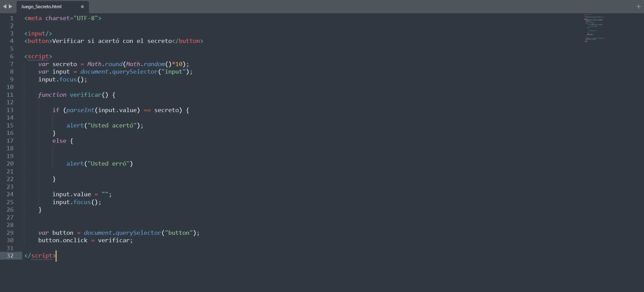Click highlighted line number 32
The width and height of the screenshot is (644, 292).
(x=10, y=256)
